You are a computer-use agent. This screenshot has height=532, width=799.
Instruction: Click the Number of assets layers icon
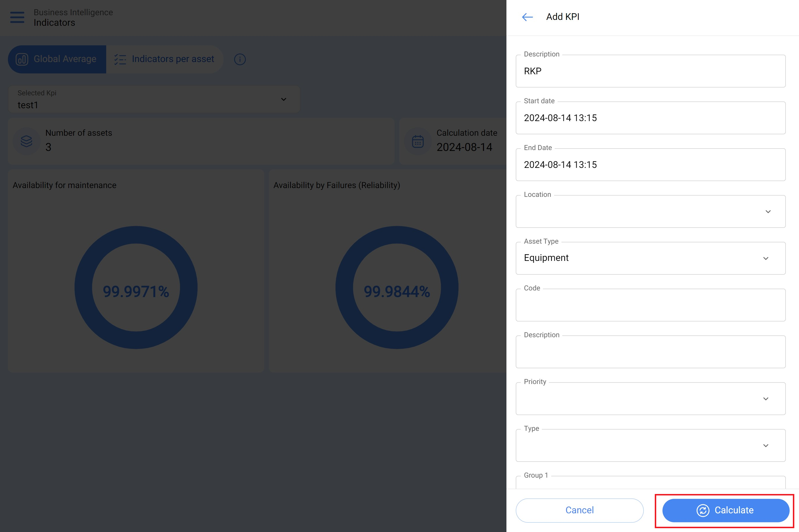pos(26,141)
